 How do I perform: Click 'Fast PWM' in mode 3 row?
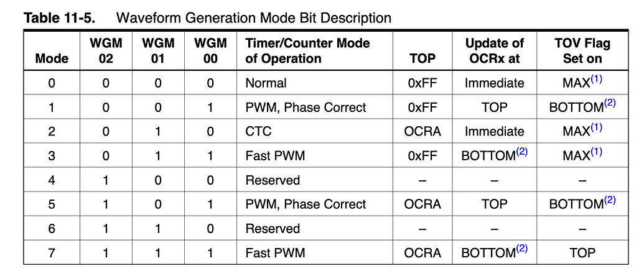[x=275, y=156]
